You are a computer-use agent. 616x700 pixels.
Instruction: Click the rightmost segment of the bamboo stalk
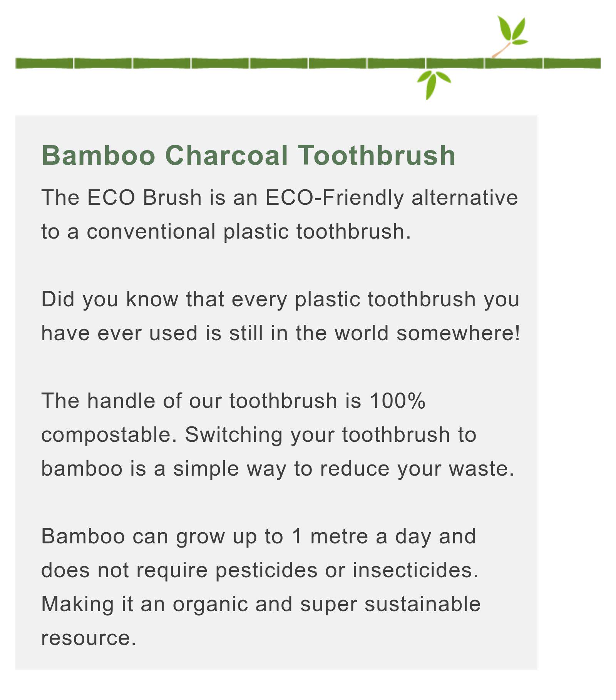pos(572,63)
